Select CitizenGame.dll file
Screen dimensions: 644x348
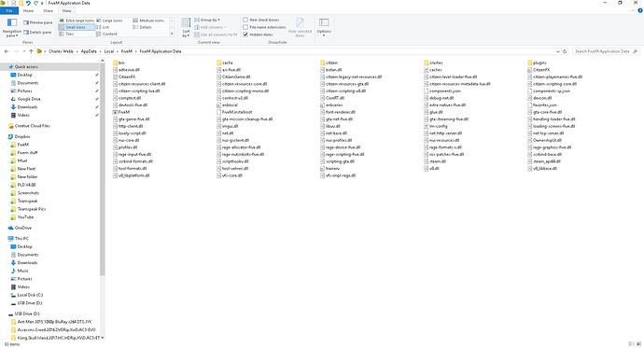click(x=233, y=77)
